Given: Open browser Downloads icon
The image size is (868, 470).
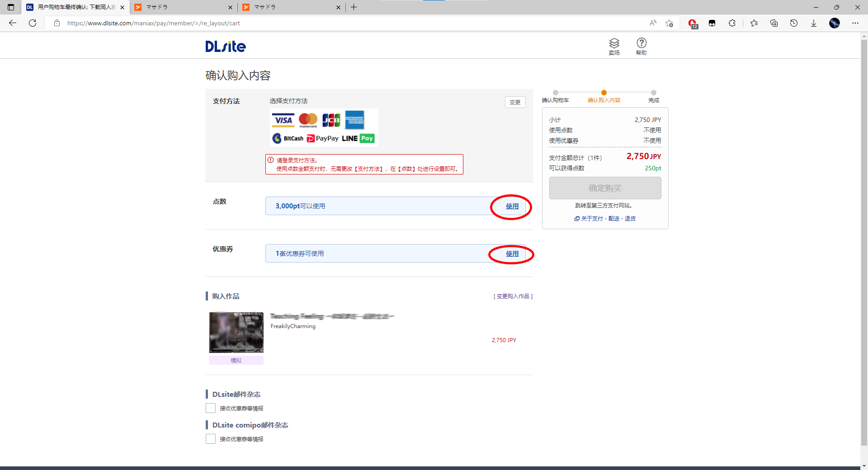Looking at the screenshot, I should (814, 23).
